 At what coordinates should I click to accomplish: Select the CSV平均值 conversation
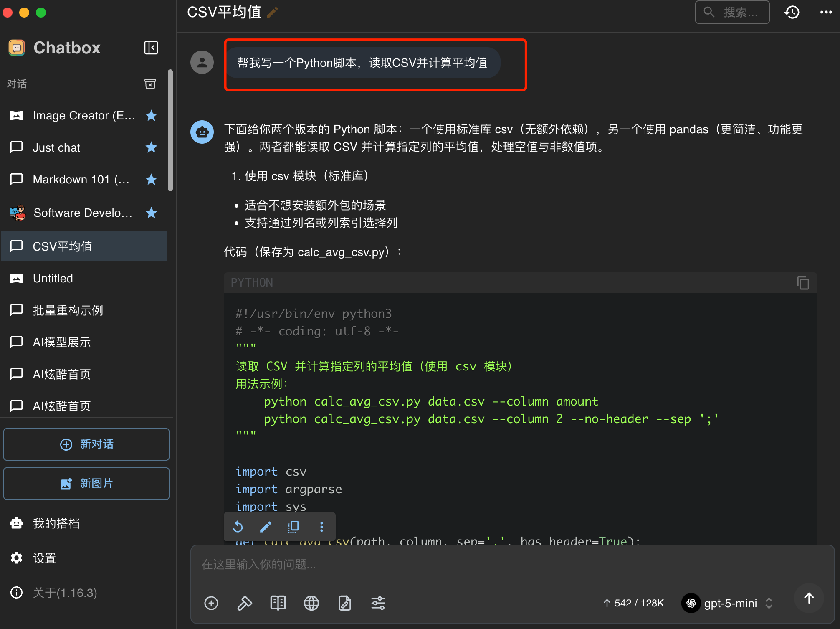point(84,246)
